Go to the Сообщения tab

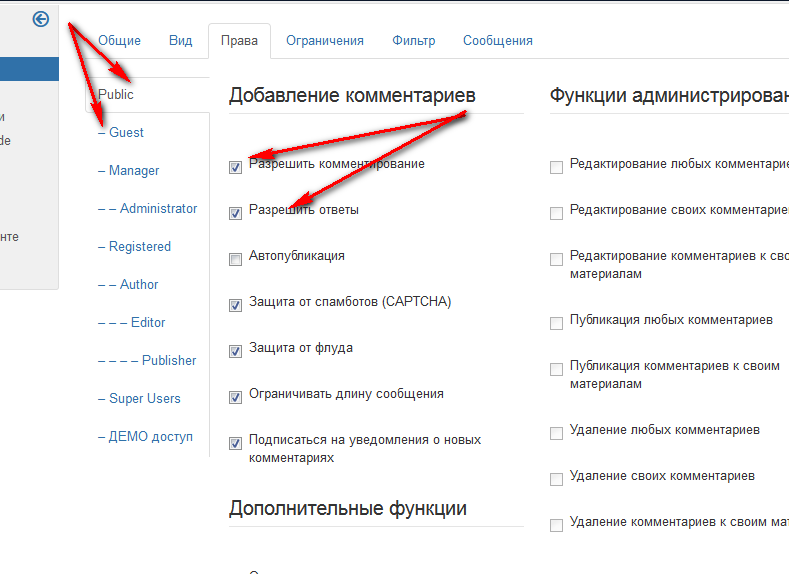pyautogui.click(x=497, y=41)
